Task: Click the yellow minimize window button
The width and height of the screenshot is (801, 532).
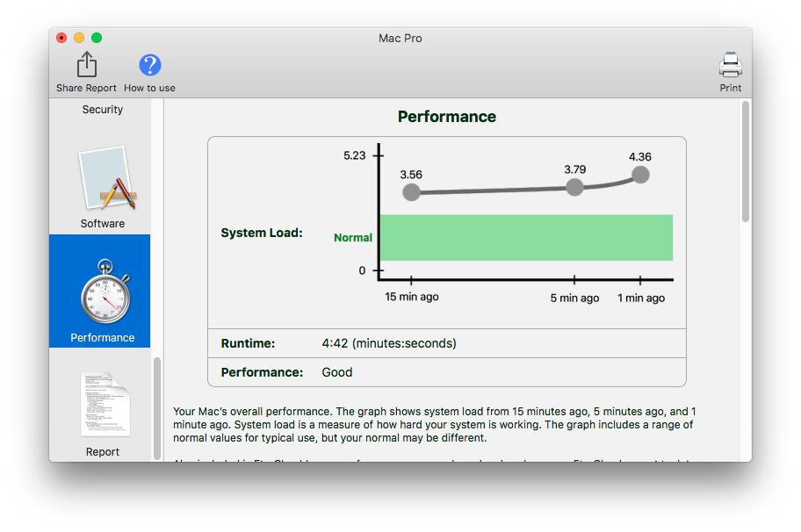Action: [x=79, y=38]
